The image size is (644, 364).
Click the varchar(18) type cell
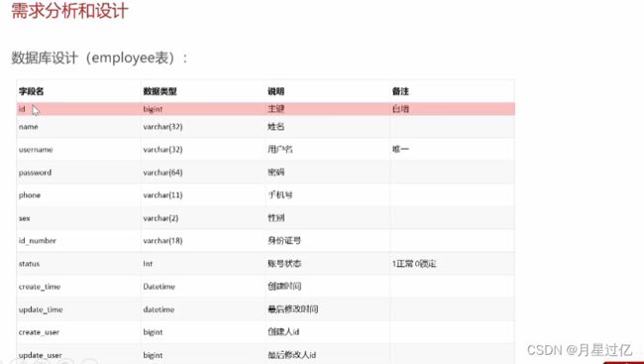(162, 241)
